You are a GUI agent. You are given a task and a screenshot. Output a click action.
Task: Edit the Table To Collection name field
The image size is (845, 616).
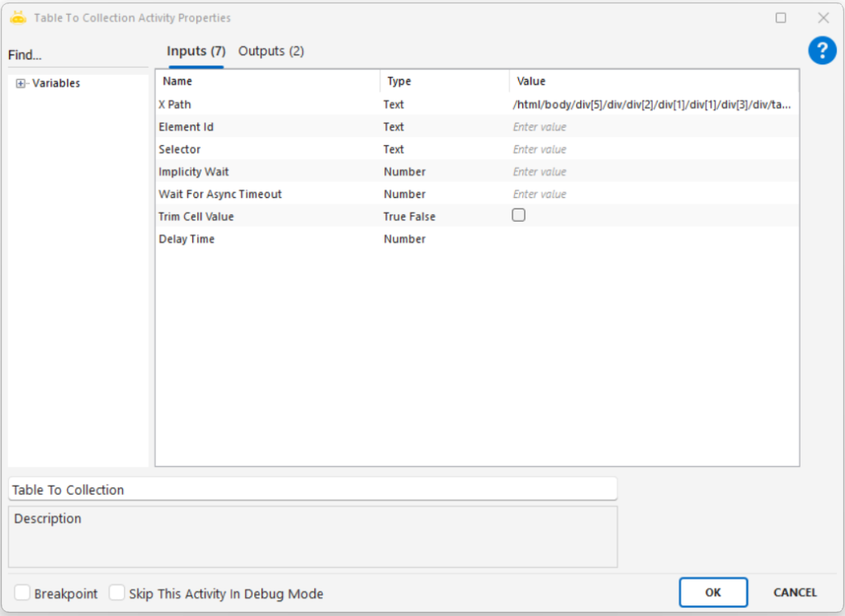[312, 489]
